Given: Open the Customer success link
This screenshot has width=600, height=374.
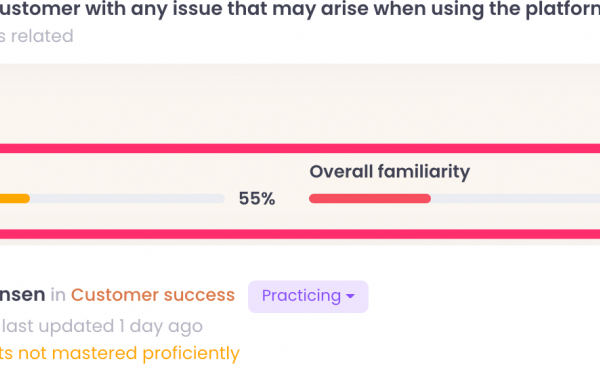Looking at the screenshot, I should pos(153,295).
